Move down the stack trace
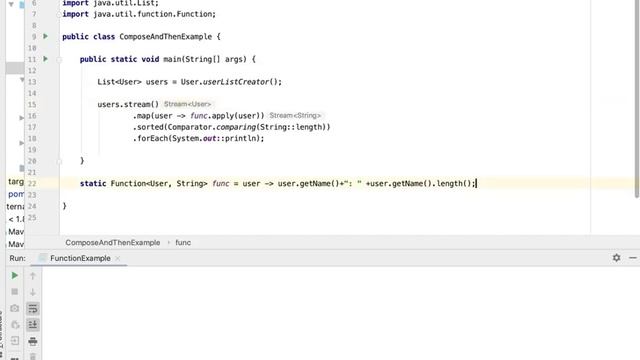 tap(33, 292)
